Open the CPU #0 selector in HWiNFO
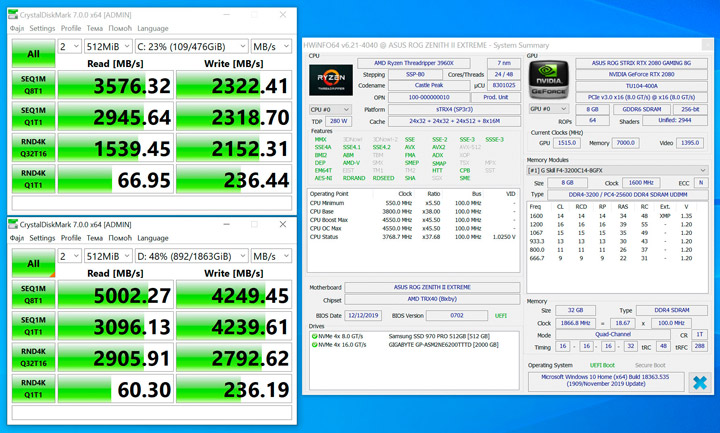 click(x=330, y=109)
